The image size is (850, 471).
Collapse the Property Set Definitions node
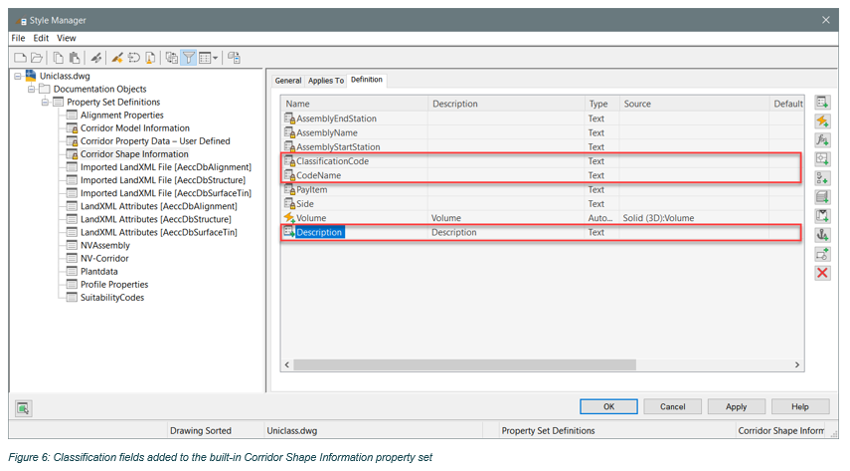click(45, 102)
